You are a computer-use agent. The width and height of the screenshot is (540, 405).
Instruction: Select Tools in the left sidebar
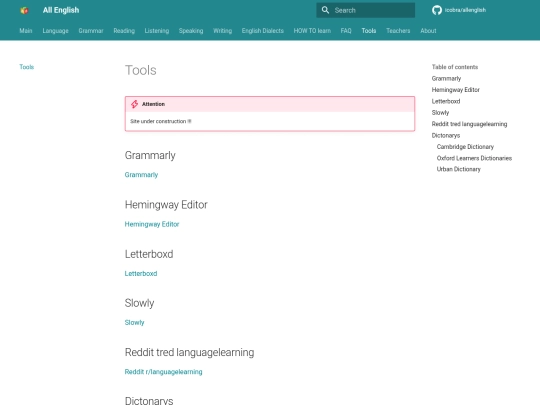click(x=27, y=67)
